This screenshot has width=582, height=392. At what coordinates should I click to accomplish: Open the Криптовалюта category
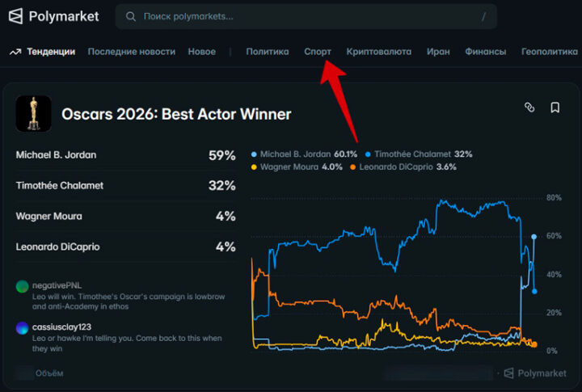(x=379, y=52)
